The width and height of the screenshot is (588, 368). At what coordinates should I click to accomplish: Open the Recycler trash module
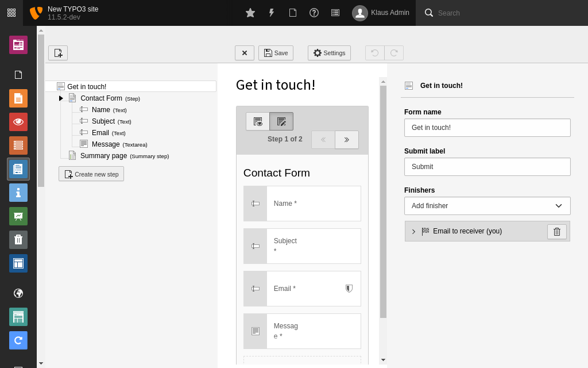[x=18, y=240]
